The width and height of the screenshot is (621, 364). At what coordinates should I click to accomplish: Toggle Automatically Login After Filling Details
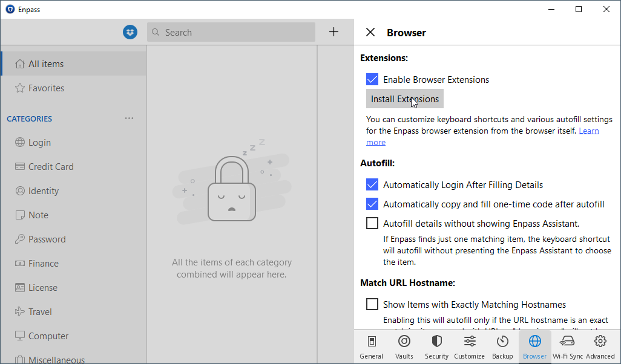[372, 184]
